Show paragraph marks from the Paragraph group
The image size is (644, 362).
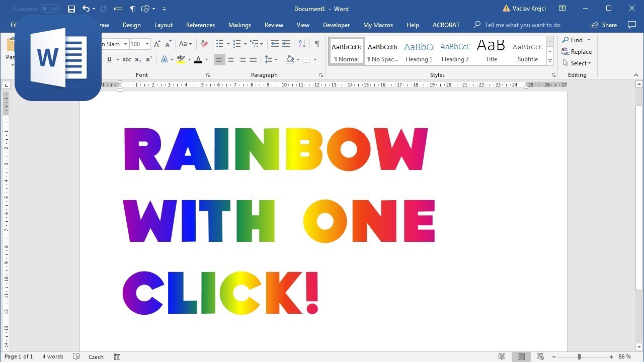(x=317, y=44)
